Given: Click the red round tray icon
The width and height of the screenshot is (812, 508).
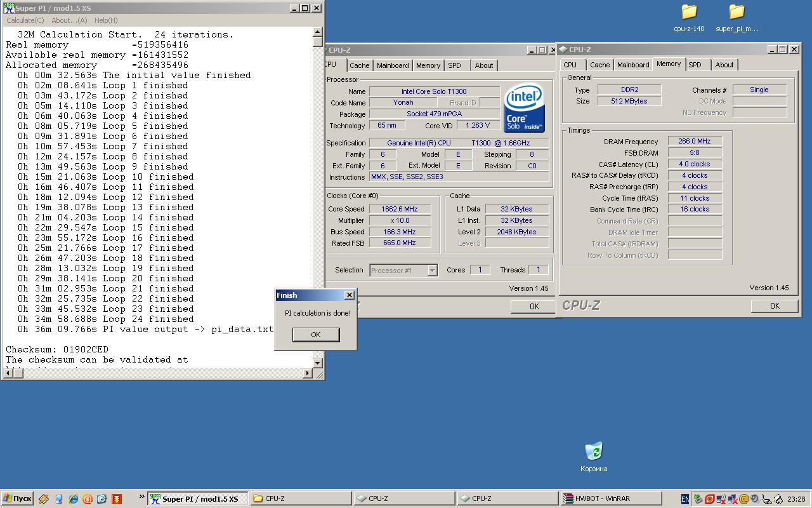Looking at the screenshot, I should (710, 499).
